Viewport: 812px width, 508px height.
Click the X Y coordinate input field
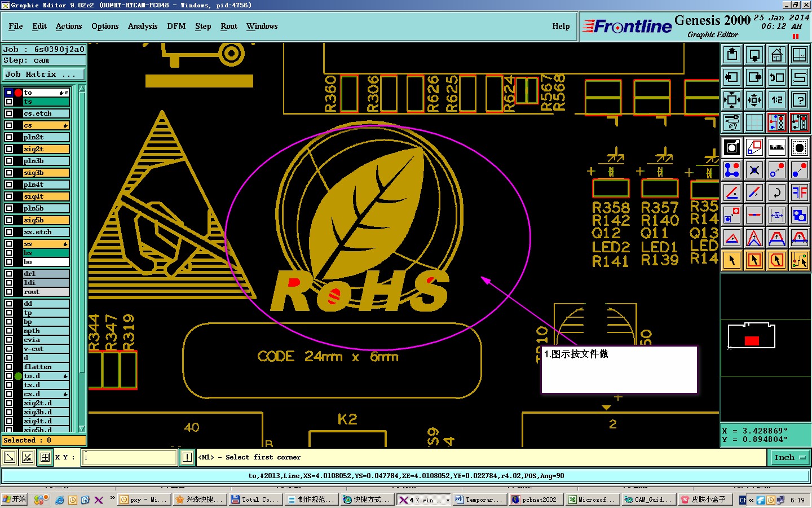click(130, 457)
